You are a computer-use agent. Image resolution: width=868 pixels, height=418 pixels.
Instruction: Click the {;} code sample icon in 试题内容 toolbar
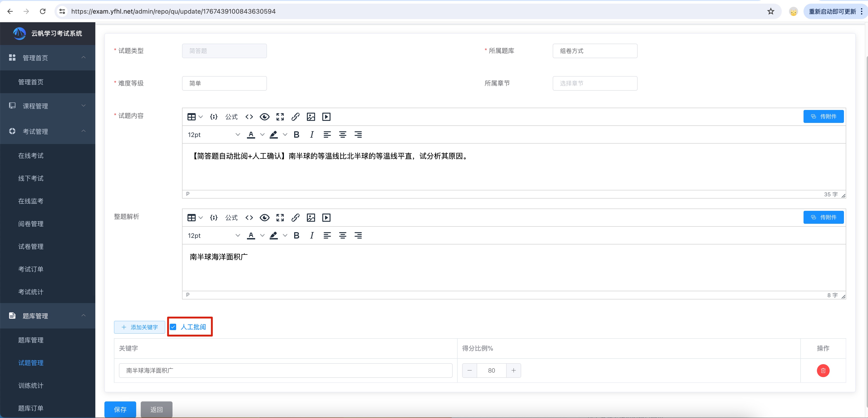click(214, 117)
